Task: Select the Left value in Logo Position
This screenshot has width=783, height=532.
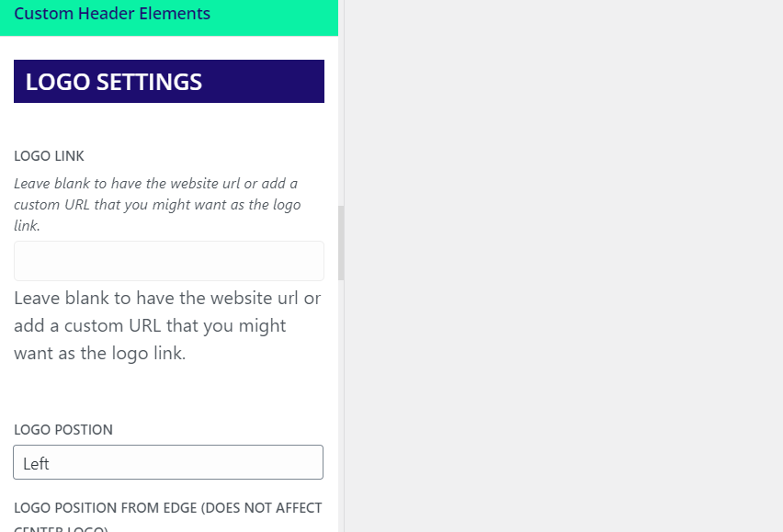Action: 37,464
